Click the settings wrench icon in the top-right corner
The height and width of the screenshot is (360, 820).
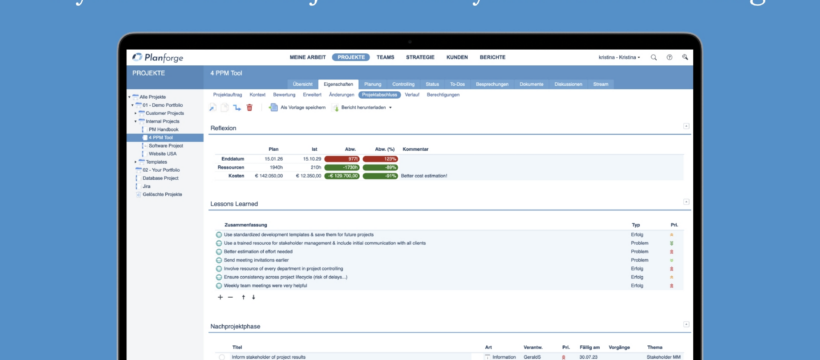[x=685, y=58]
